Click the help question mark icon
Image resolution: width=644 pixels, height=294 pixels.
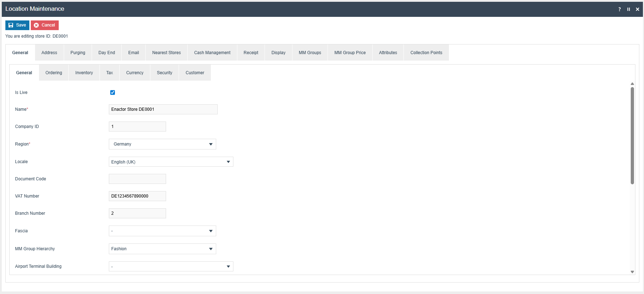(620, 9)
